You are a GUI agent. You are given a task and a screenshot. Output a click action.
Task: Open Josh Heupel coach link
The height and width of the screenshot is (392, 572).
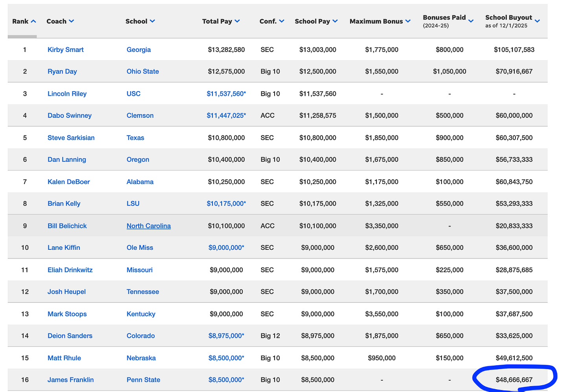click(66, 291)
